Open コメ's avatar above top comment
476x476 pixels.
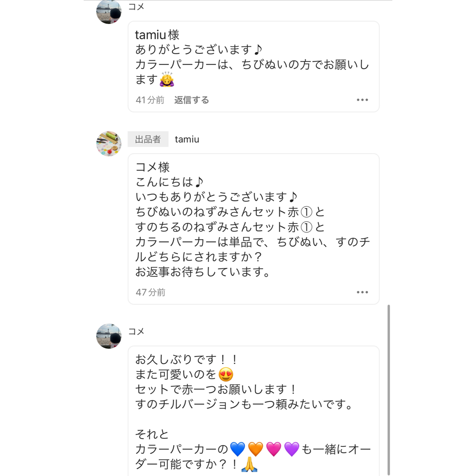(109, 11)
